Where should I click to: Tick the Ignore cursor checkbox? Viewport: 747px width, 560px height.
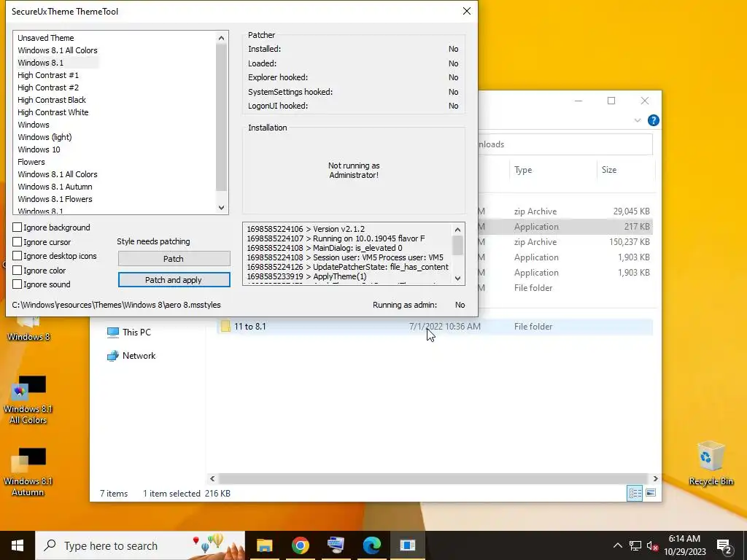click(18, 241)
